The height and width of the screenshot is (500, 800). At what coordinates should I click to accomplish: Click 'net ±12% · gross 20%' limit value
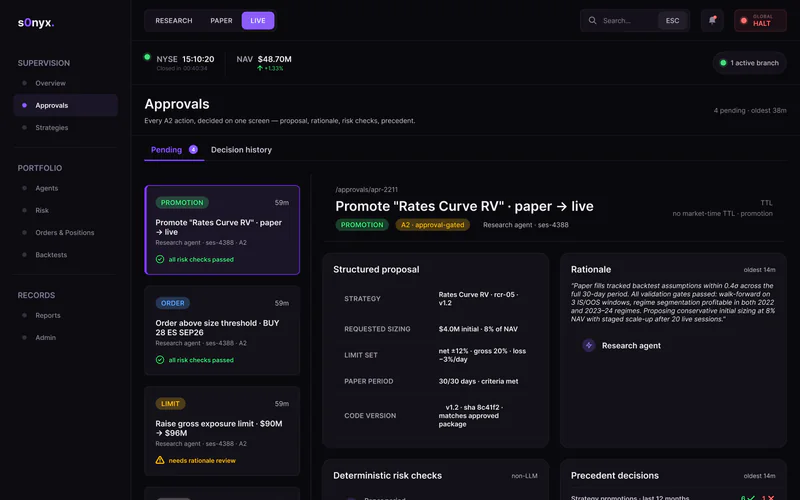tap(482, 355)
